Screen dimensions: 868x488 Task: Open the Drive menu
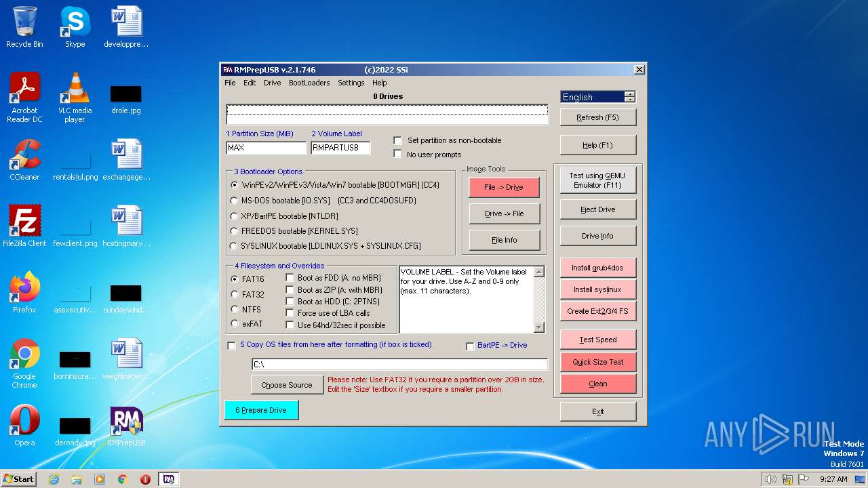(273, 83)
